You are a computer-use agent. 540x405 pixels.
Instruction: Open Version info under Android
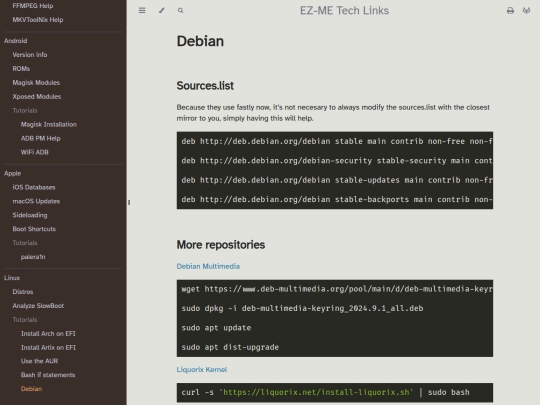30,55
